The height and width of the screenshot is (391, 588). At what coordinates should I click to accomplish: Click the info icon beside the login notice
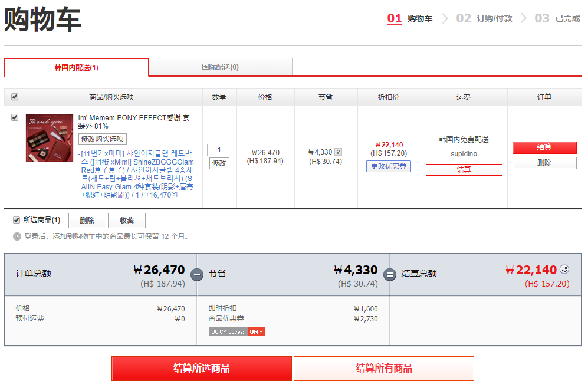[x=17, y=236]
